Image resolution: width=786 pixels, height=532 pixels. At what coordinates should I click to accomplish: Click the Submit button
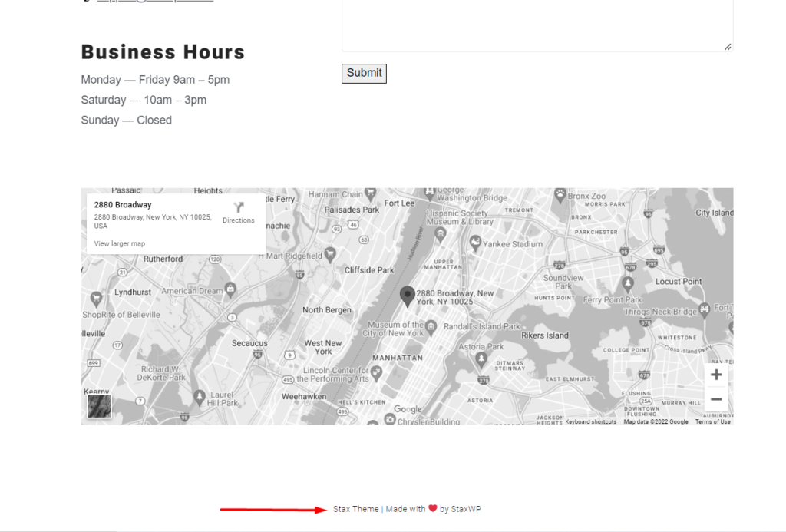click(364, 73)
